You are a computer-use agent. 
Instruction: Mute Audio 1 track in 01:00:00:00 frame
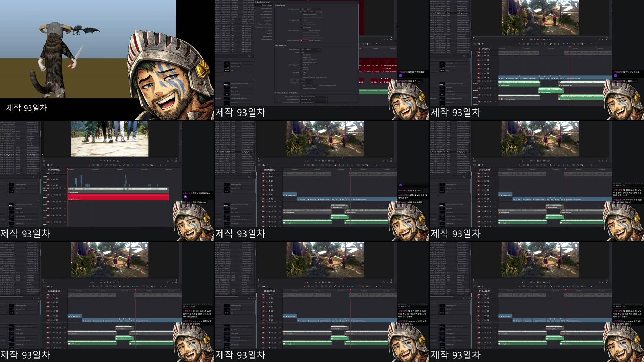[x=60, y=188]
